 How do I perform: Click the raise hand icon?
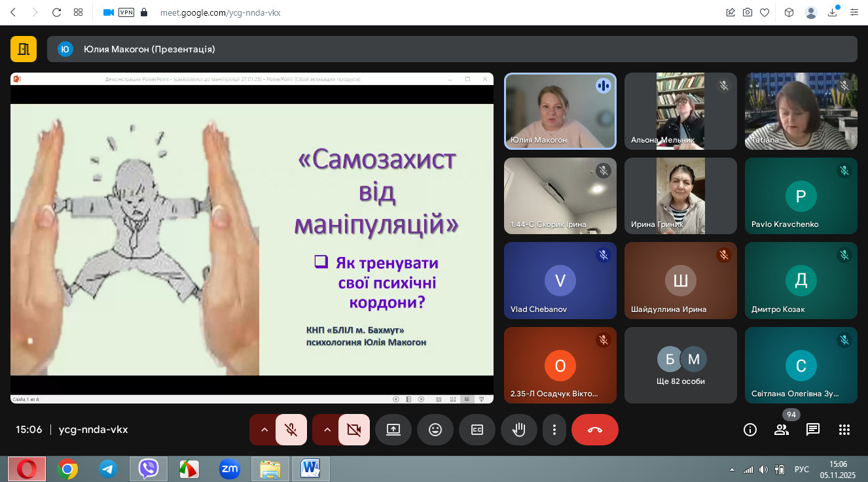tap(518, 430)
